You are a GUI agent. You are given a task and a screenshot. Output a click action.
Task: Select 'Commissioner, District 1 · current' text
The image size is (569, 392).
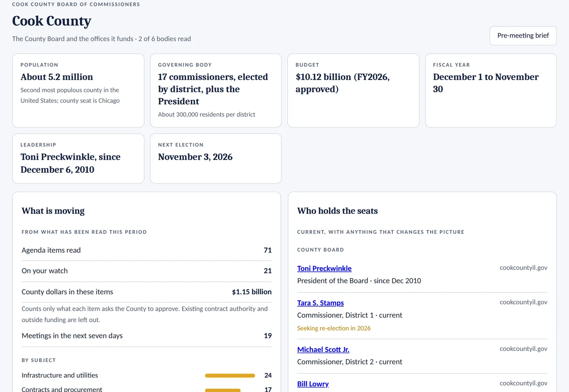350,315
